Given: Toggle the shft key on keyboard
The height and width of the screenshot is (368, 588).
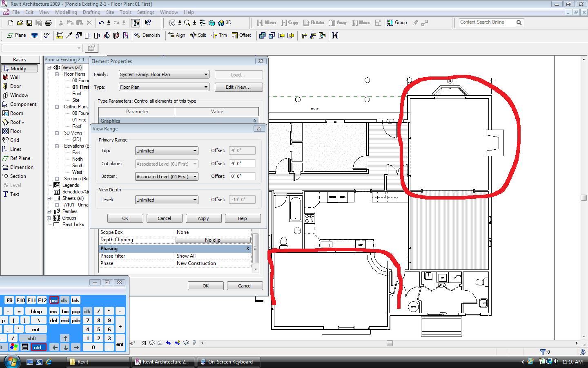Looking at the screenshot, I should point(32,338).
